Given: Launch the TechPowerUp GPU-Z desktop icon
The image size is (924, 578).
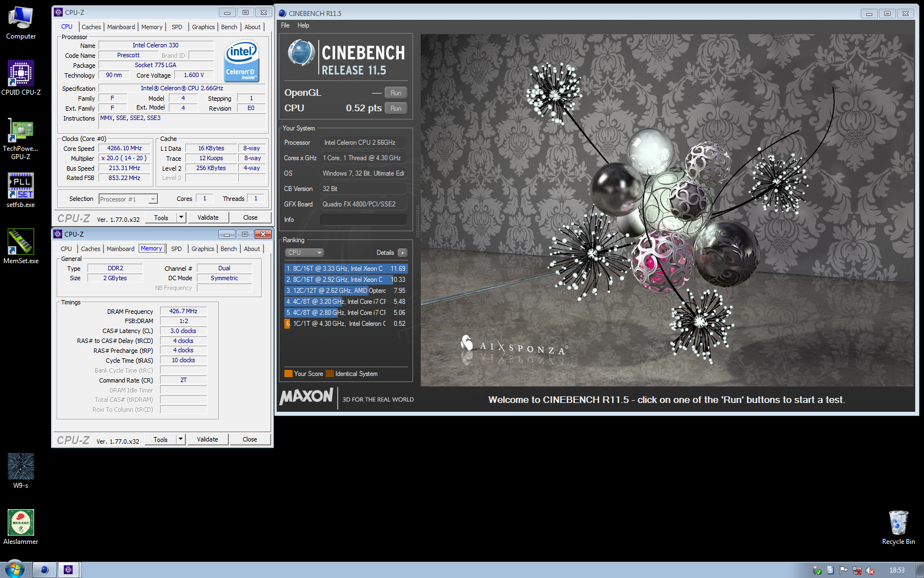Looking at the screenshot, I should (21, 139).
